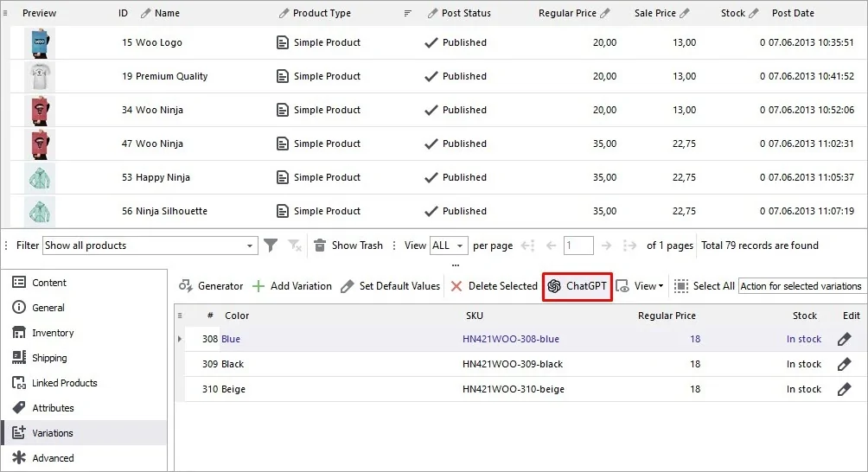Click the ellipsis splitter handle above variations
Screen dimensions: 868x472
456,265
